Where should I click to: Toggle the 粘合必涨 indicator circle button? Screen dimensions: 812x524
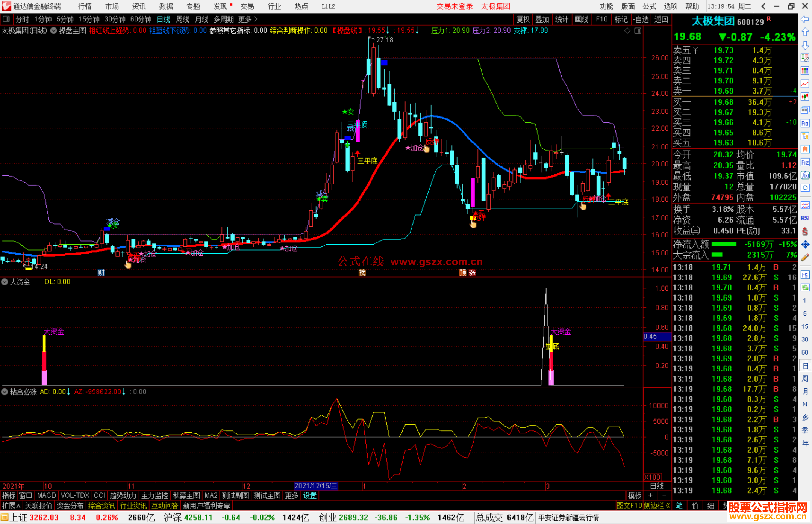click(5, 392)
